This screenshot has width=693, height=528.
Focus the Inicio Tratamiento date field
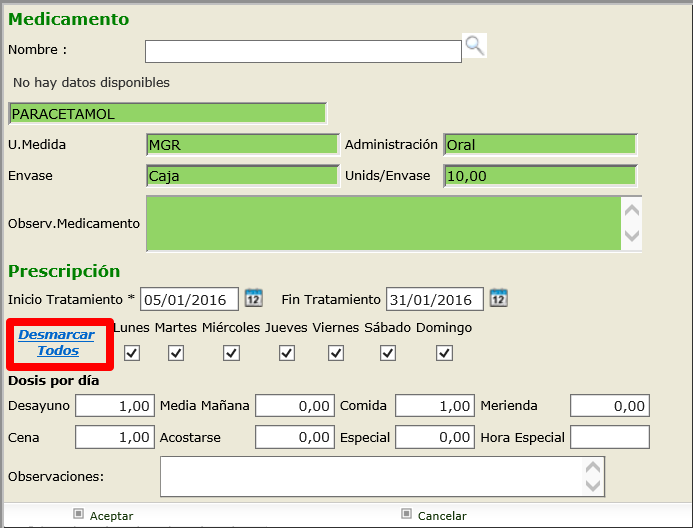click(x=190, y=299)
